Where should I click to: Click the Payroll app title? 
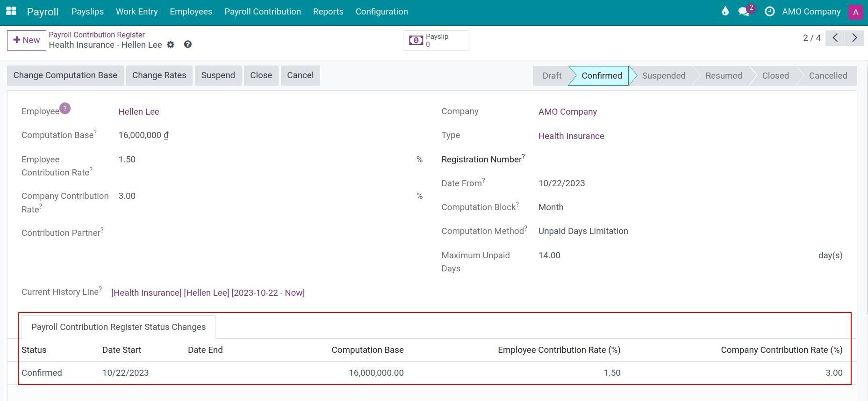pyautogui.click(x=43, y=12)
